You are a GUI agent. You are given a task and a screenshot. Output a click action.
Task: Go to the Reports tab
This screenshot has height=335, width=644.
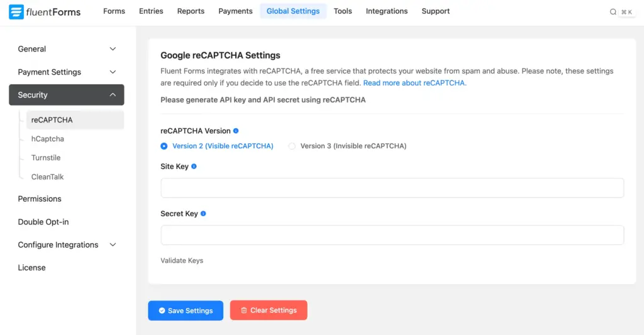tap(191, 11)
